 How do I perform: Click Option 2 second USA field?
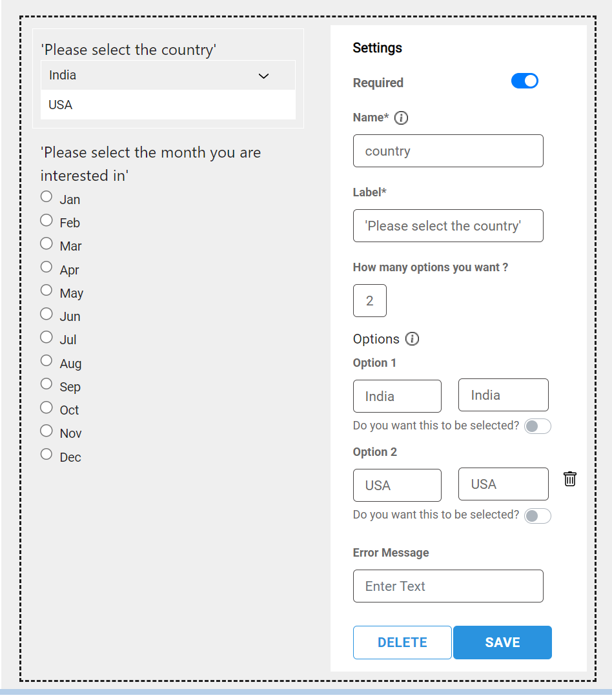pyautogui.click(x=503, y=484)
